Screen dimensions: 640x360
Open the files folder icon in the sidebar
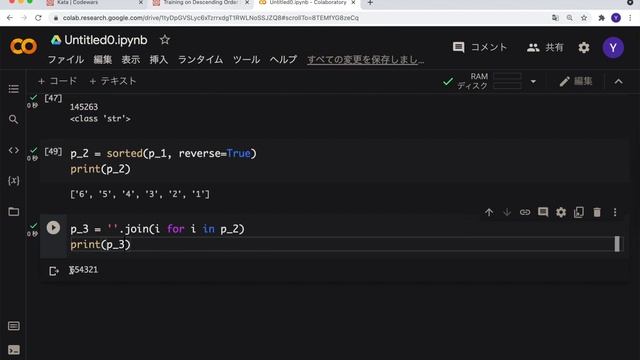(x=13, y=211)
